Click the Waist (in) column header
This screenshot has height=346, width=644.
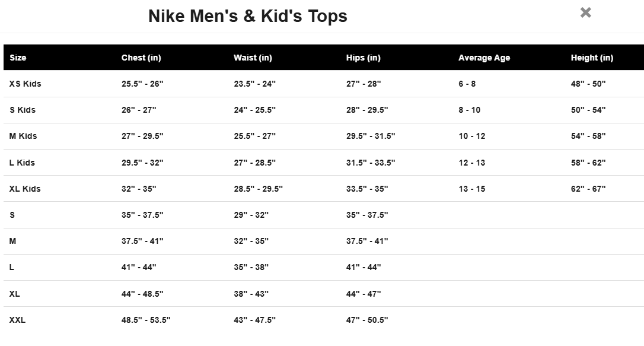[x=253, y=58]
